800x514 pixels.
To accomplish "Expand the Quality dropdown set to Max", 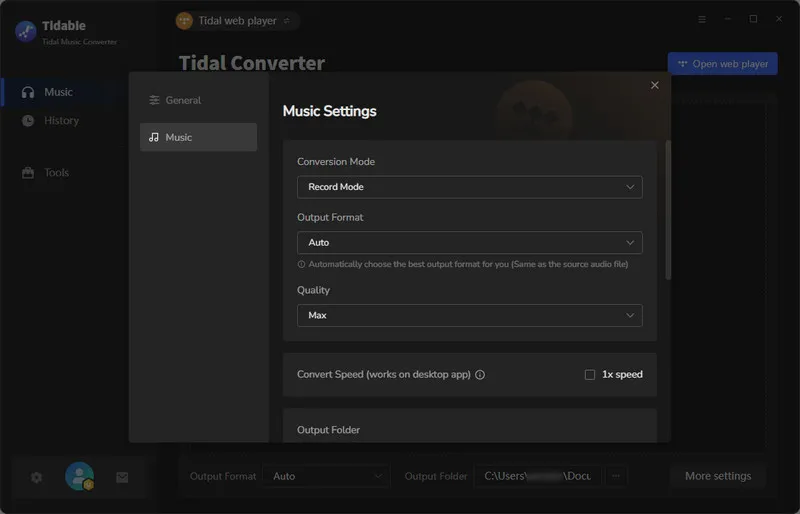I will click(469, 315).
